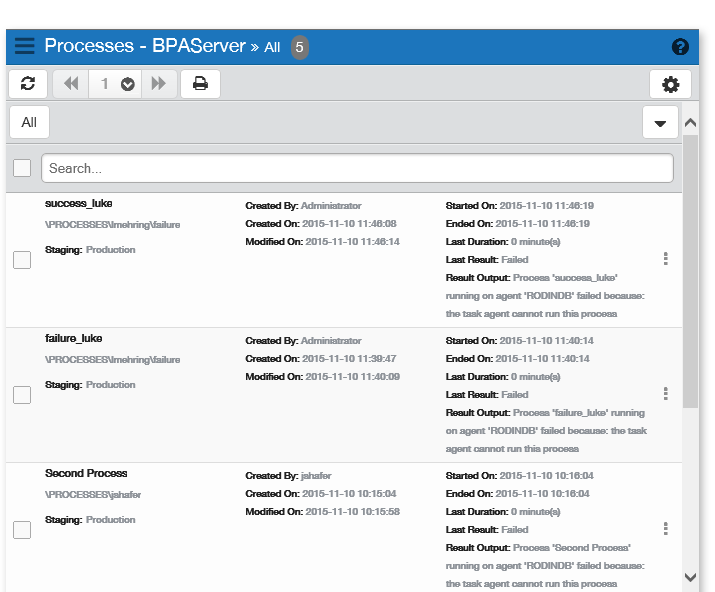Image resolution: width=715 pixels, height=592 pixels.
Task: Click the All breadcrumb in header
Action: click(272, 47)
